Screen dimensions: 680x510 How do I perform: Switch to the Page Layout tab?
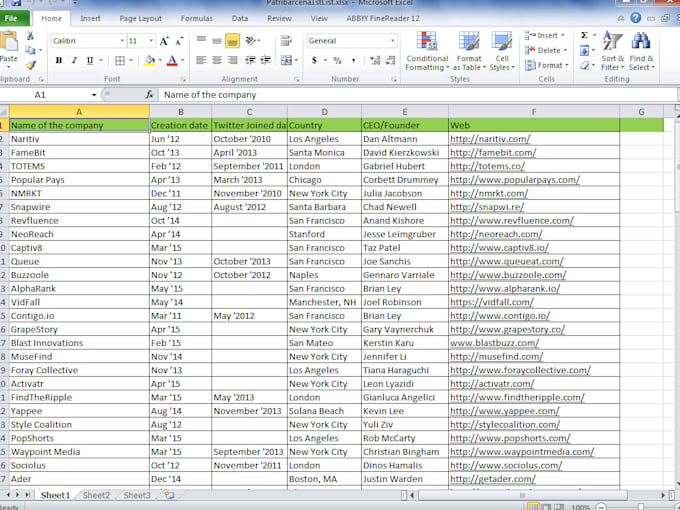[x=141, y=19]
